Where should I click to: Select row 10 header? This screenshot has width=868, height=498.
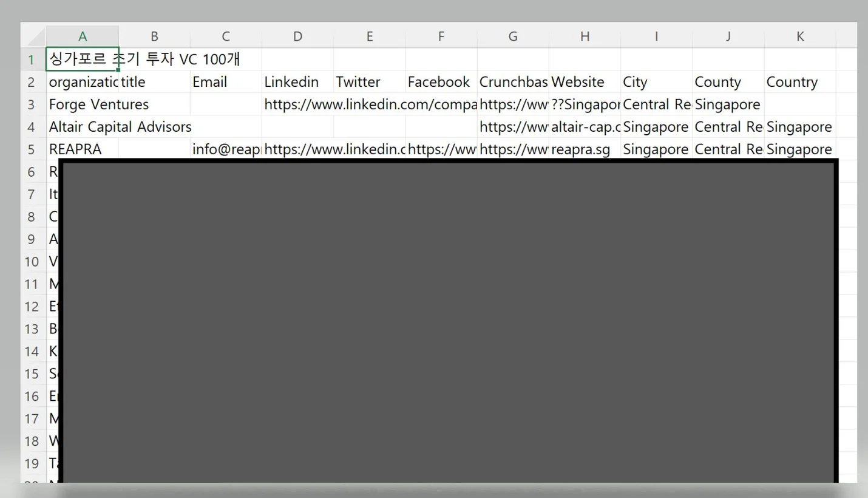(x=33, y=261)
